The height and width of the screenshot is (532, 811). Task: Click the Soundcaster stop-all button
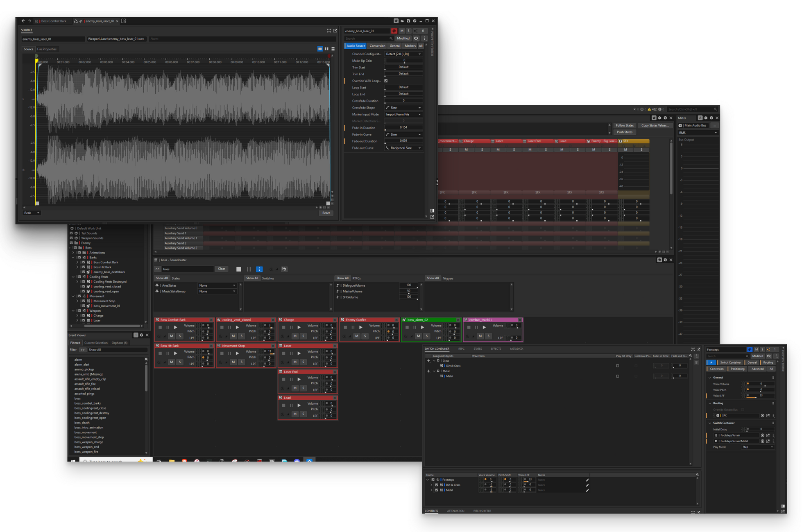[239, 269]
